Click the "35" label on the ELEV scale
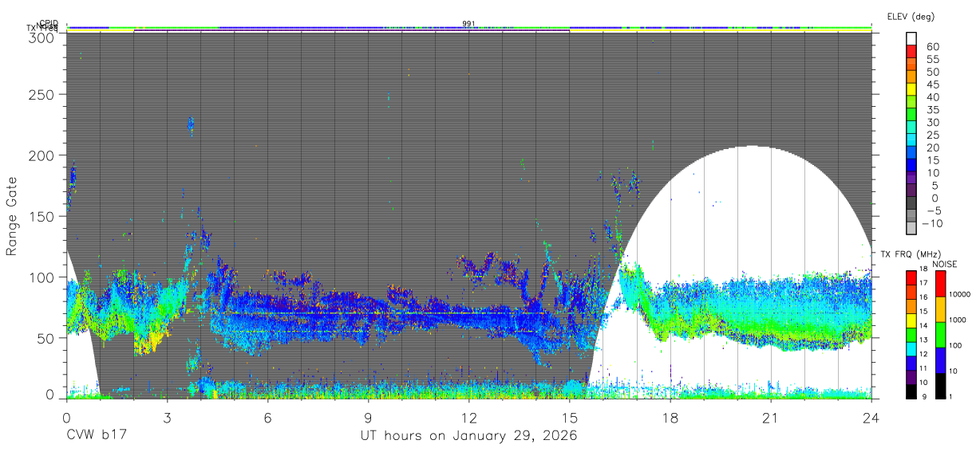Screen dimensions: 980x452 (x=933, y=109)
